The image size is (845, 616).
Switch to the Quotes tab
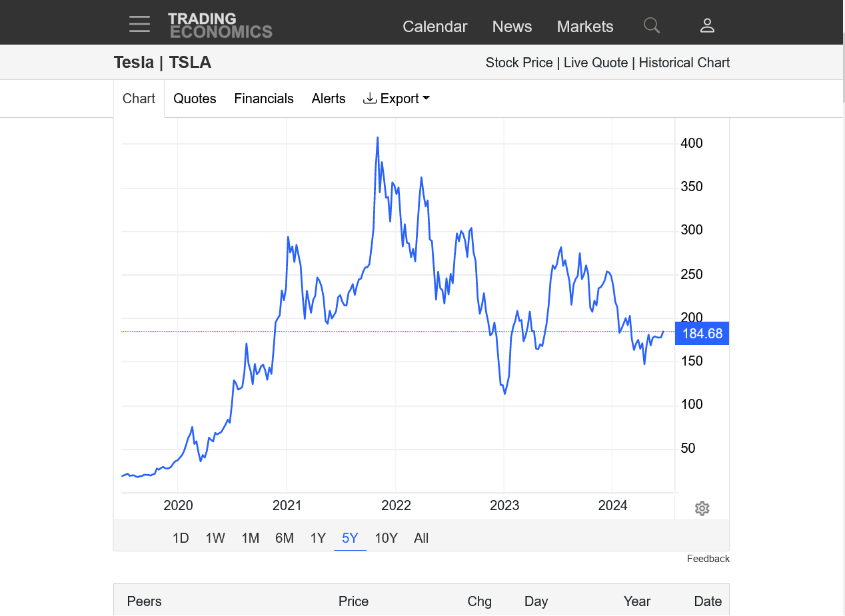click(x=195, y=99)
